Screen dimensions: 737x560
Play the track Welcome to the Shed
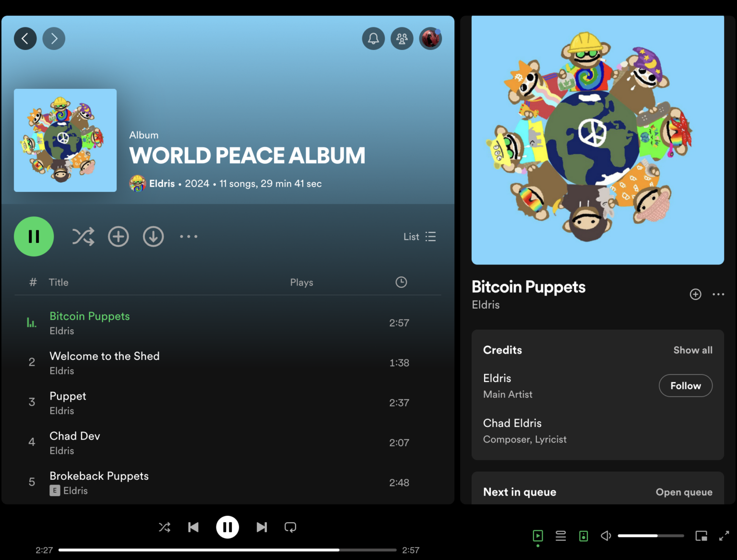coord(105,356)
